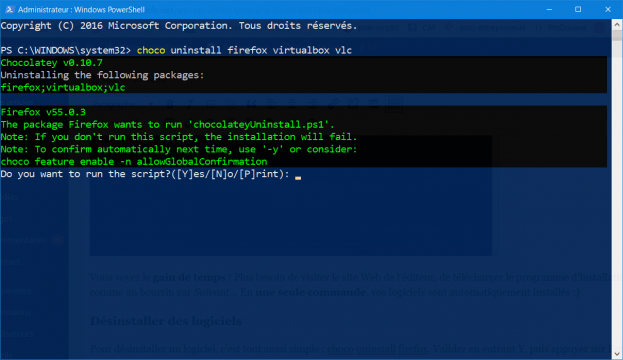Screen dimensions: 623x360
Task: Click the 'Administrateur : Windows PowerShell' title text
Action: pyautogui.click(x=81, y=10)
